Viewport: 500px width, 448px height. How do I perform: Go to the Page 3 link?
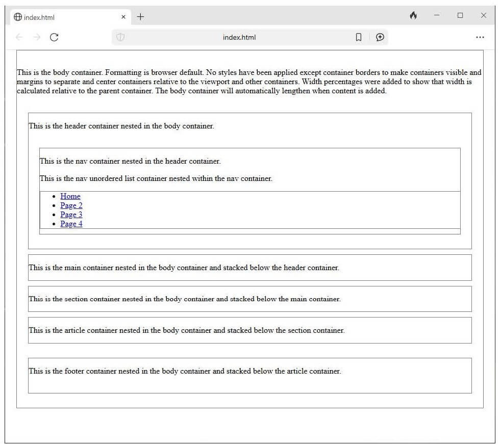(71, 215)
